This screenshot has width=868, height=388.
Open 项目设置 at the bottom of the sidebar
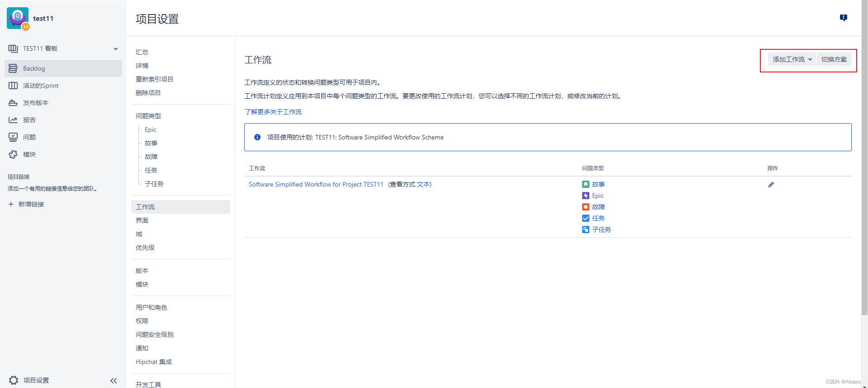pos(36,380)
